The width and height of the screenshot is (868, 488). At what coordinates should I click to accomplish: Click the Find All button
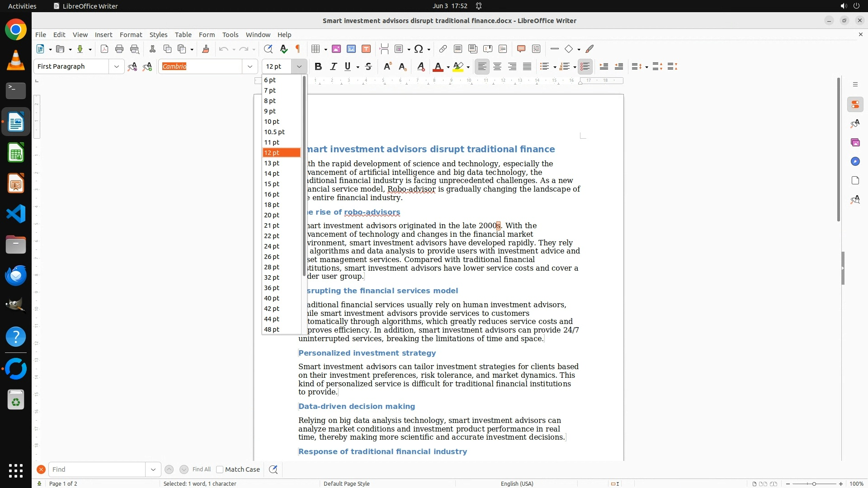click(201, 469)
